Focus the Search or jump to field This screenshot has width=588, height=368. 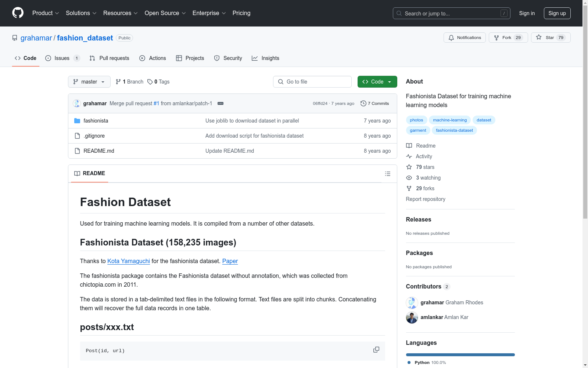point(452,13)
